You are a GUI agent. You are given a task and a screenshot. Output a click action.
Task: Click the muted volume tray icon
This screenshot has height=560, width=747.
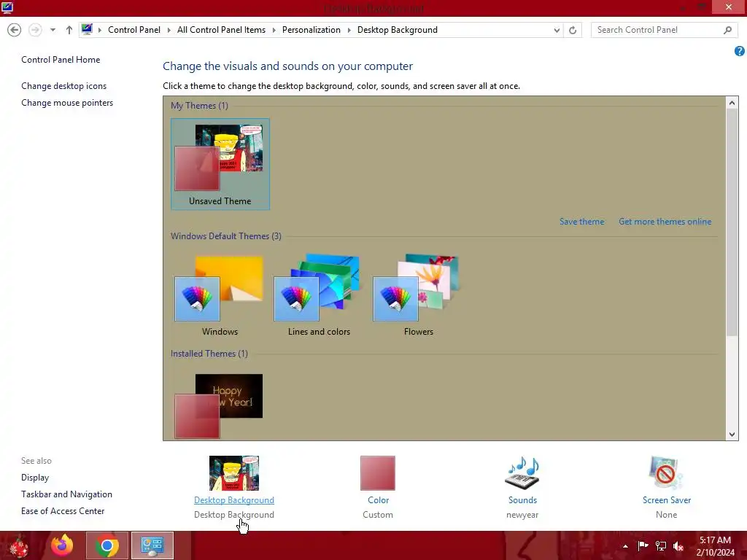[678, 545]
